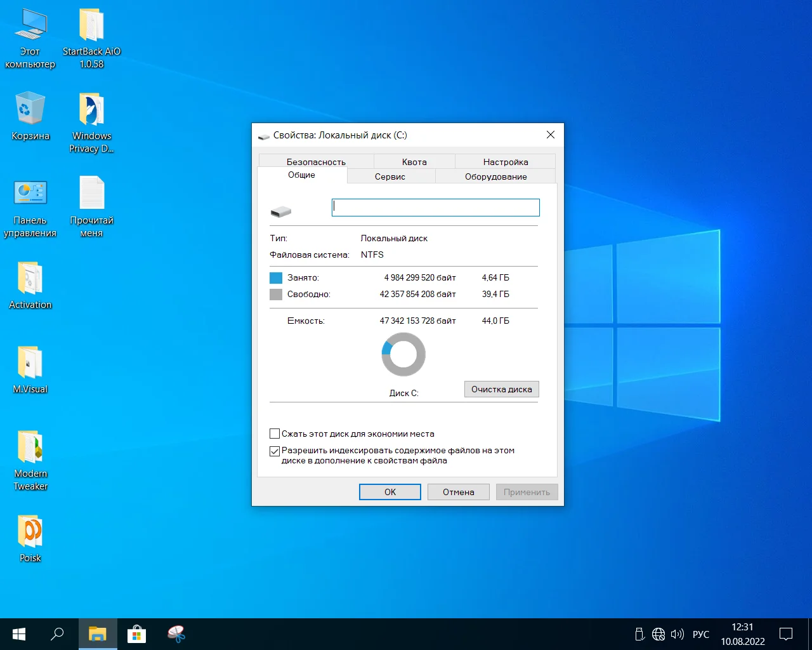
Task: Open Microsoft Store from the taskbar
Action: (136, 633)
